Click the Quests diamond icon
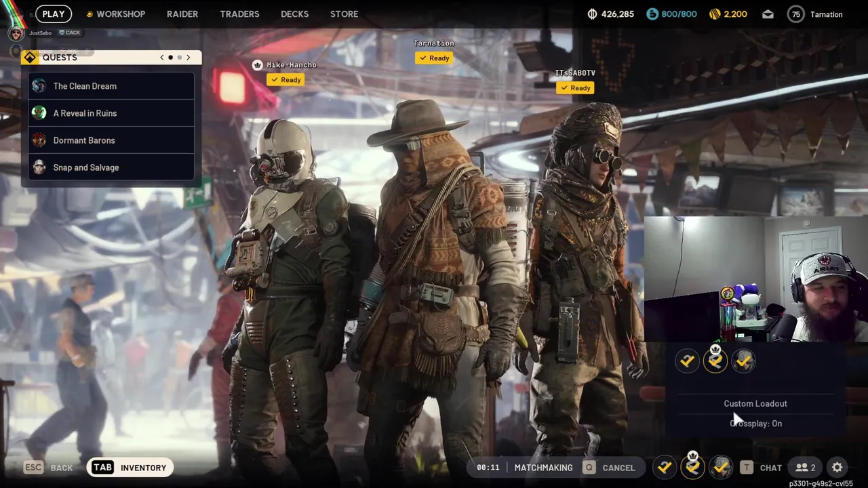The height and width of the screenshot is (488, 868). click(x=30, y=58)
